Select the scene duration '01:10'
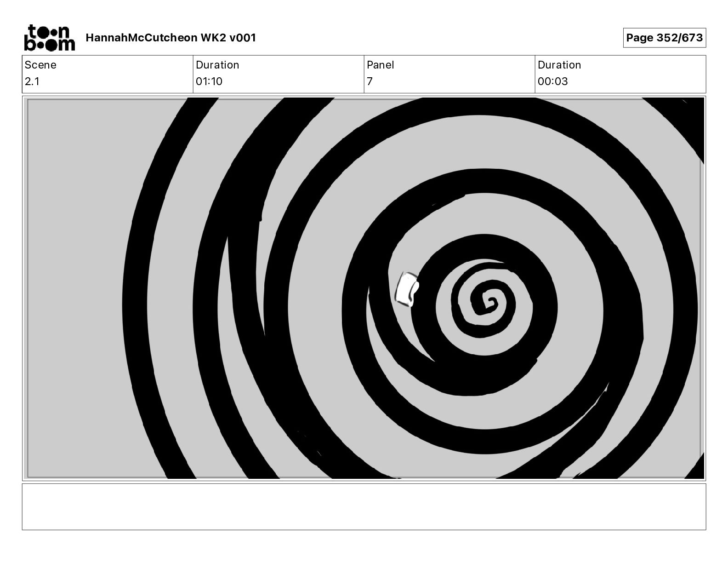 pyautogui.click(x=209, y=81)
